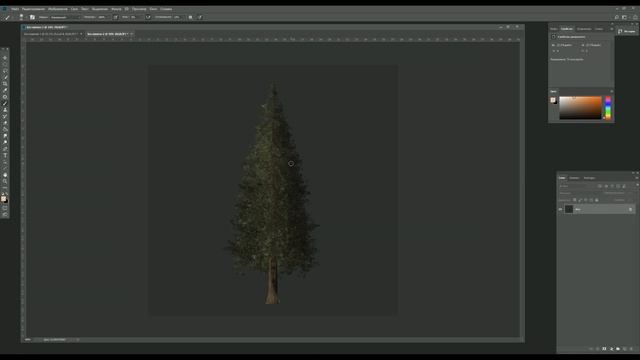The image size is (640, 360).
Task: Click the layer thumbnail in Layers panel
Action: [x=569, y=209]
